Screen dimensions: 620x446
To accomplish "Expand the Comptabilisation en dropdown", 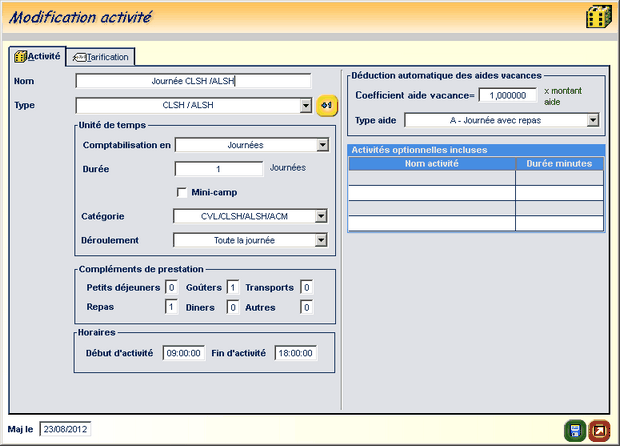I will [x=322, y=145].
